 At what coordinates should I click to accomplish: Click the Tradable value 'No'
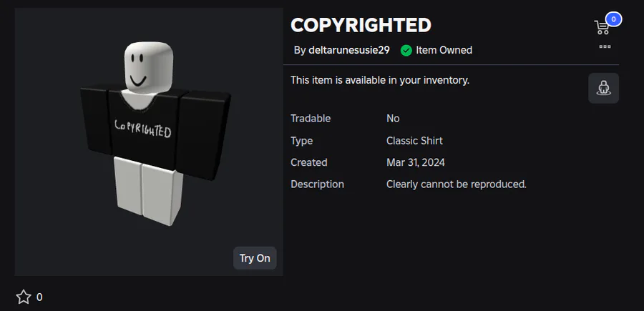(x=393, y=118)
